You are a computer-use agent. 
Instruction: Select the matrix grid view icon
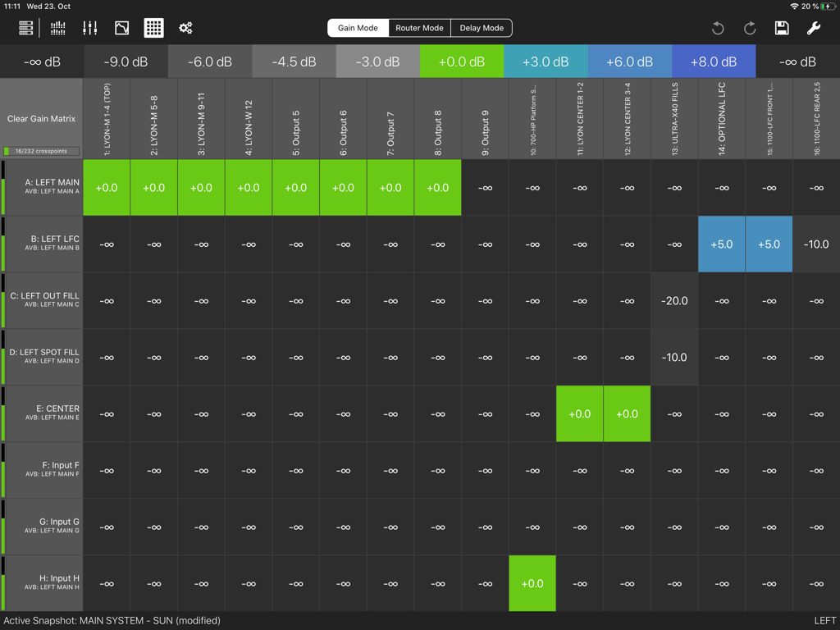click(153, 27)
